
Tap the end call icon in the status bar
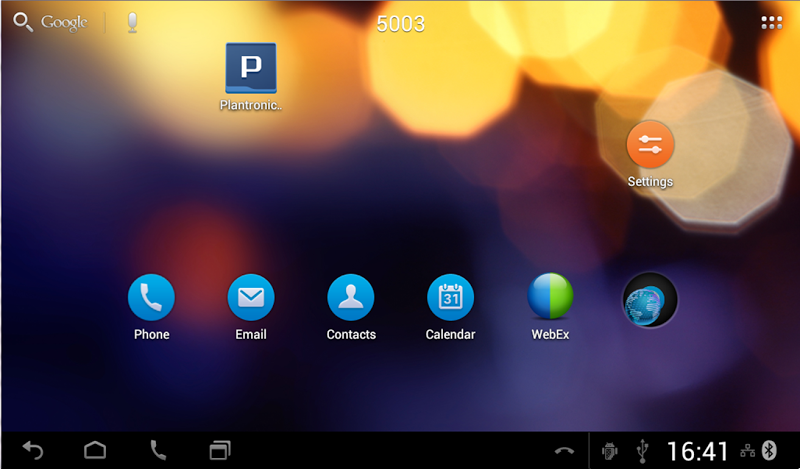(564, 451)
